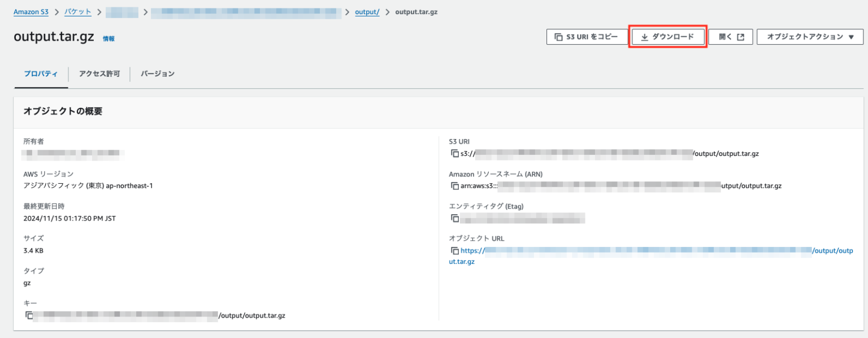Navigate to Amazon S3 via breadcrumb

(x=31, y=11)
